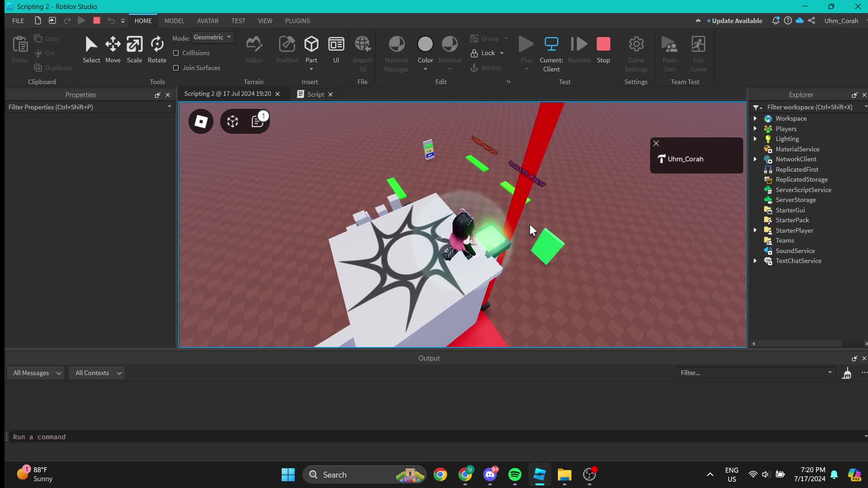868x488 pixels.
Task: Switch to the MODEL ribbon tab
Action: coord(174,21)
